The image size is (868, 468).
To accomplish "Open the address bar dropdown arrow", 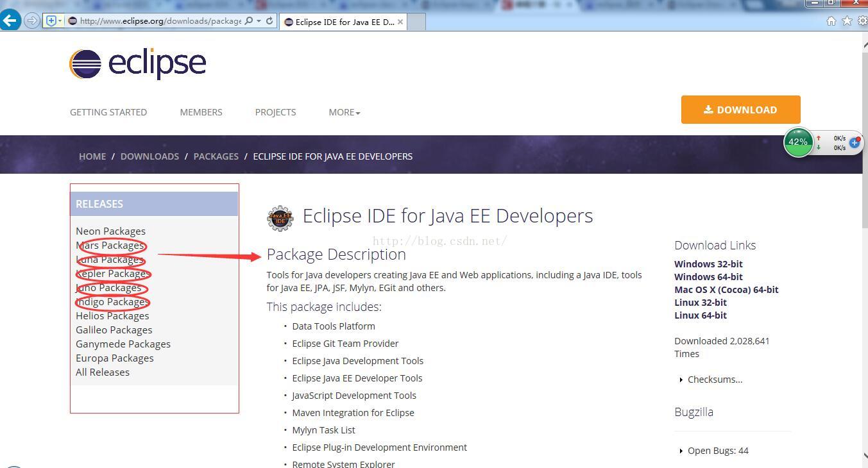I will coord(259,21).
